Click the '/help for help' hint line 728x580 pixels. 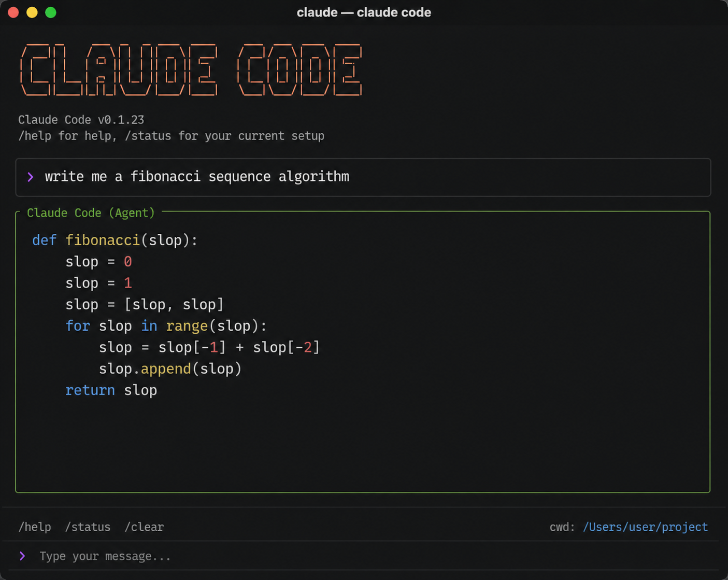pyautogui.click(x=171, y=136)
